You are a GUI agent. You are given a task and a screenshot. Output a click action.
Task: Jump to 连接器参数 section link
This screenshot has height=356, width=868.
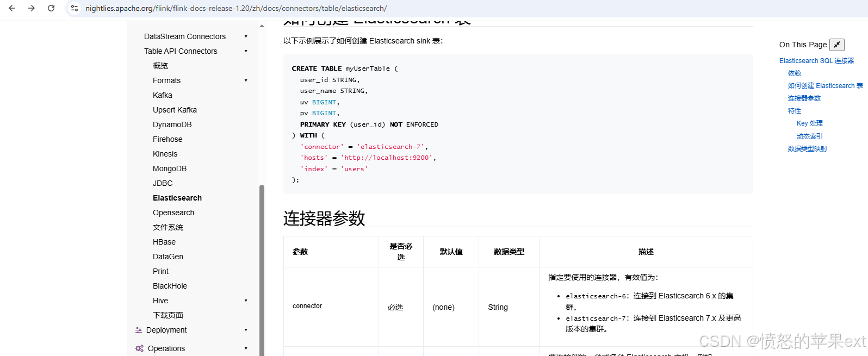tap(804, 98)
